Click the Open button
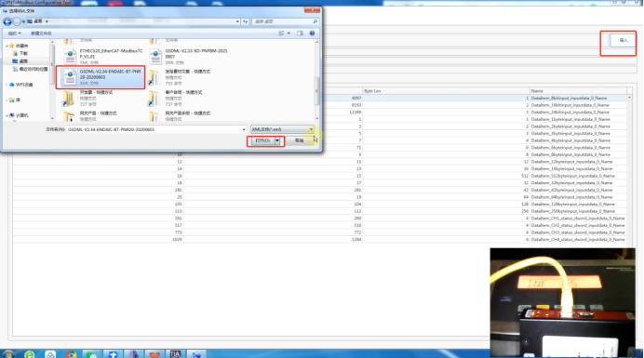644x358 pixels. point(262,140)
